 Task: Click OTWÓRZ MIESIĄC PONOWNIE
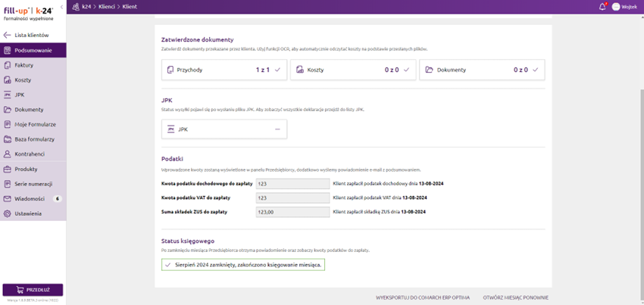point(516,297)
